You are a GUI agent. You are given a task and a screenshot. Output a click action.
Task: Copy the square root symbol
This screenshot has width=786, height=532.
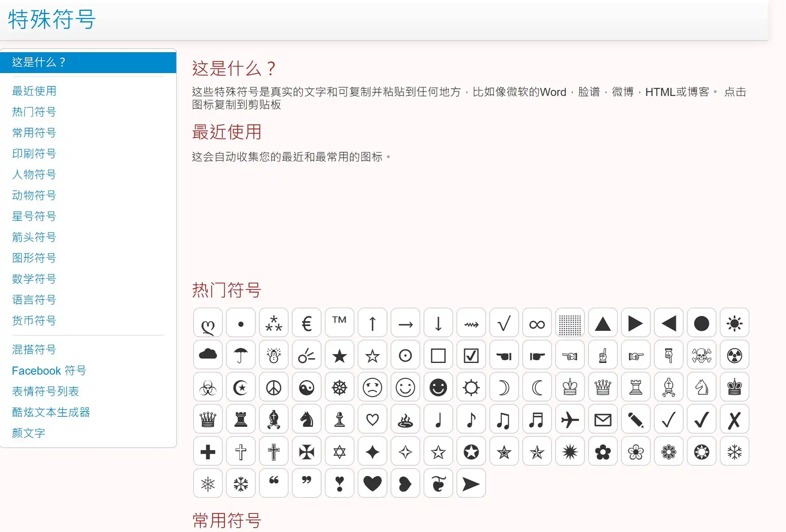click(504, 323)
